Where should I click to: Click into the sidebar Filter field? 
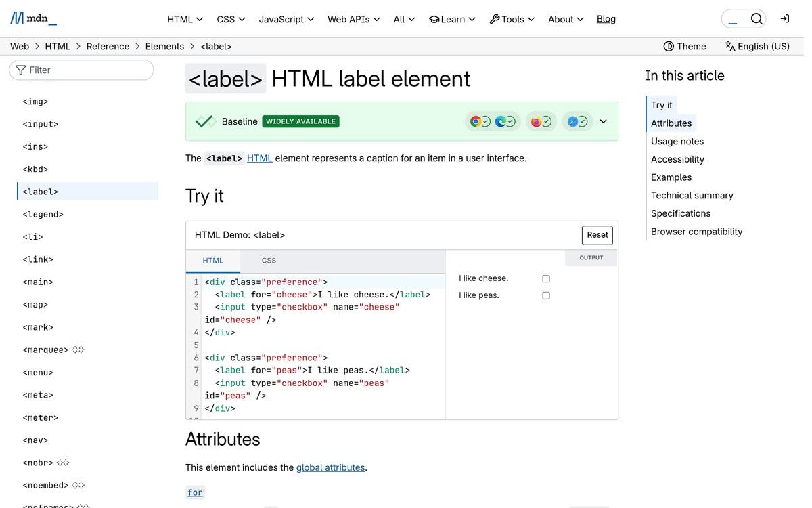pos(81,70)
